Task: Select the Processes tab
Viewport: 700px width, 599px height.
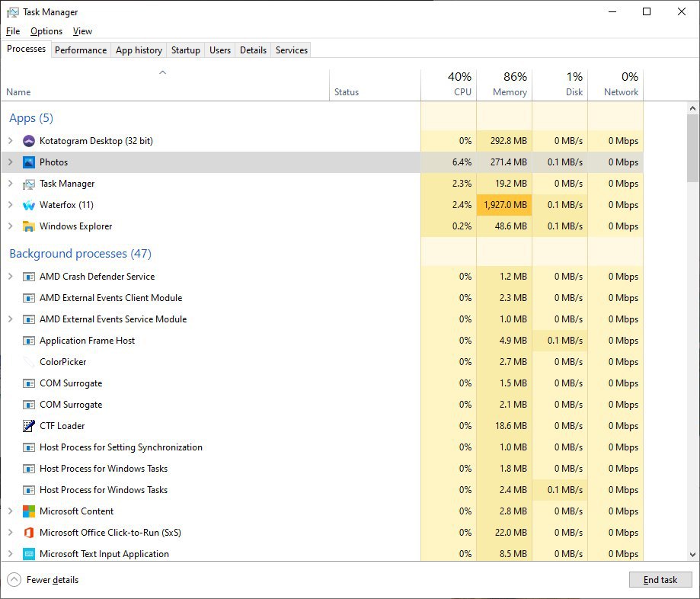Action: [26, 49]
